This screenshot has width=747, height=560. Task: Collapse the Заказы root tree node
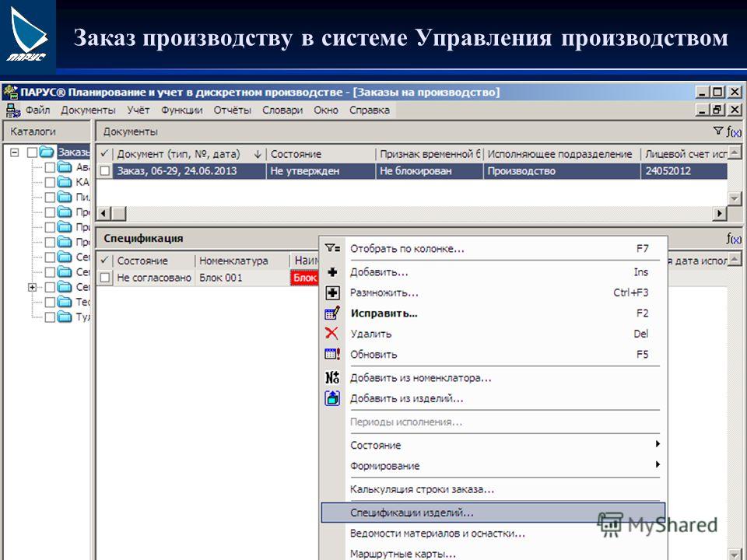click(15, 152)
